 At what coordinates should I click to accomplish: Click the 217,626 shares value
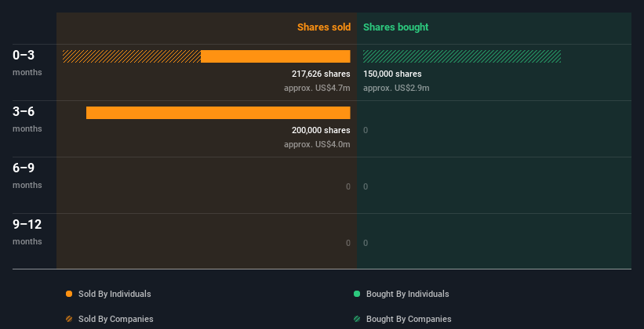[x=321, y=74]
